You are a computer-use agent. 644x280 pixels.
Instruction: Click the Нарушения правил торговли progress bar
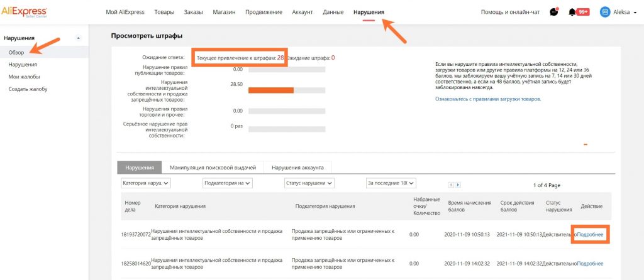287,111
